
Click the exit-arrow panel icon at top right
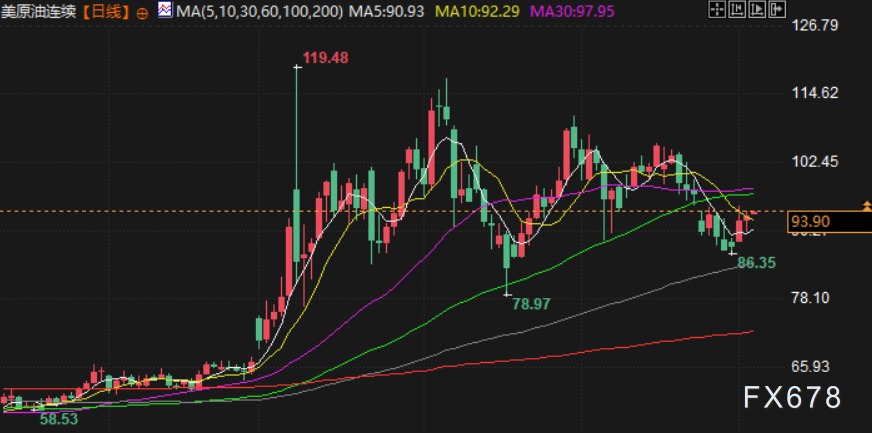777,9
